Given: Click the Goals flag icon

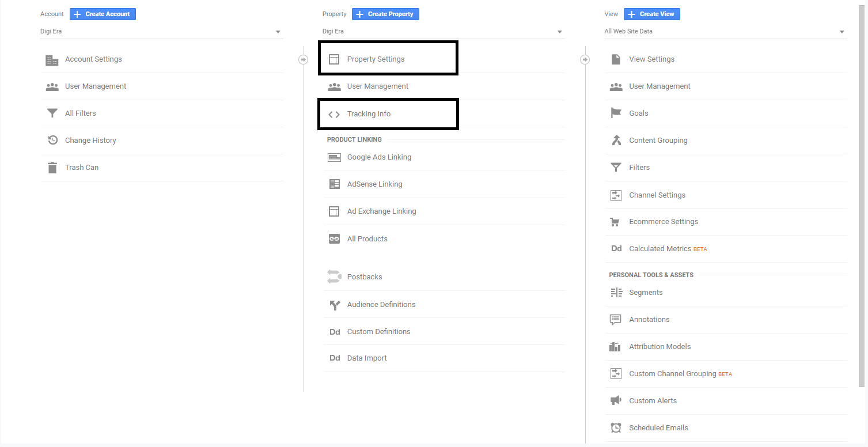Looking at the screenshot, I should pyautogui.click(x=616, y=113).
